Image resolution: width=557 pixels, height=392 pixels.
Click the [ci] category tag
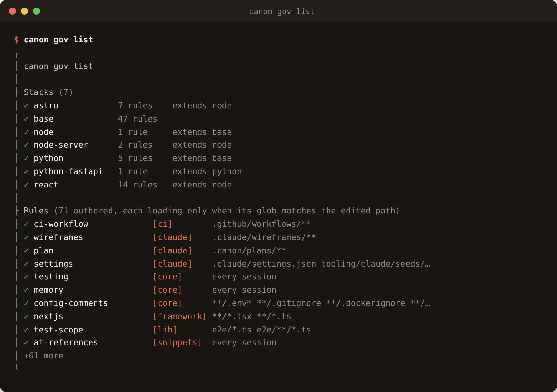click(x=162, y=224)
